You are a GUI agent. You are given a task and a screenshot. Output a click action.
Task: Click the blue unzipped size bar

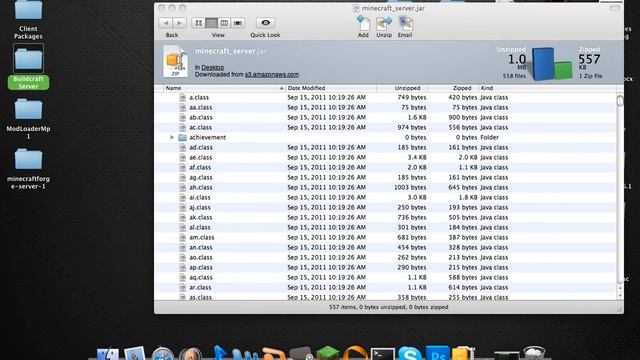tap(544, 64)
